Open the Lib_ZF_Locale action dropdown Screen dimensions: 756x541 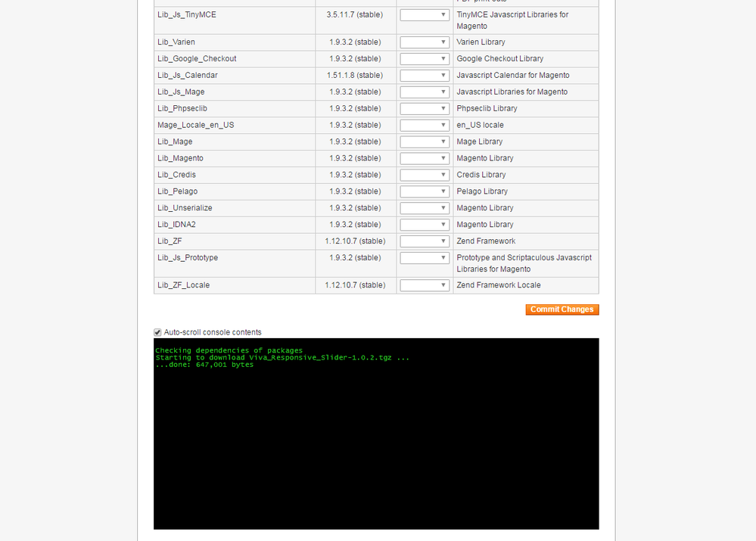[x=425, y=286]
